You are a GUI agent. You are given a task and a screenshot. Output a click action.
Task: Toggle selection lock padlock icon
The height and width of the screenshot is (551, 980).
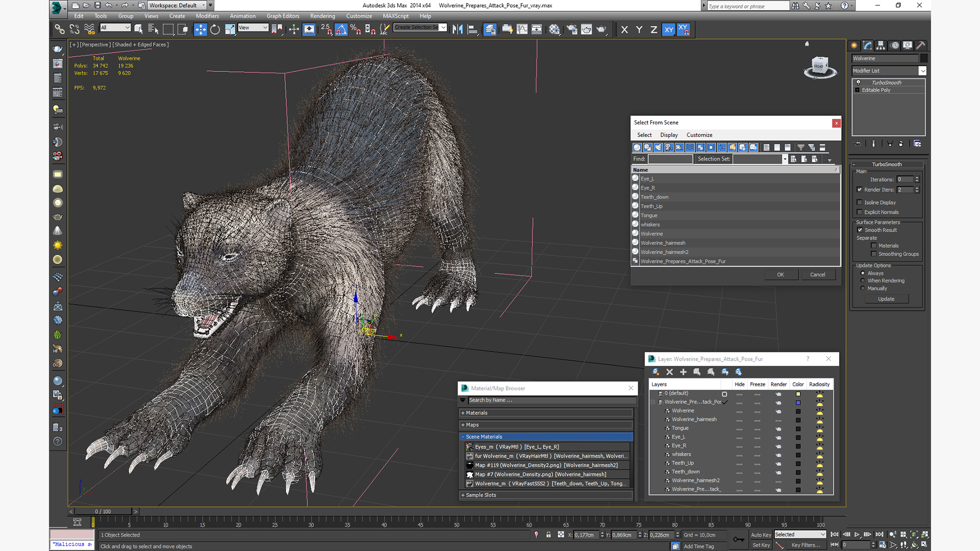tap(549, 535)
